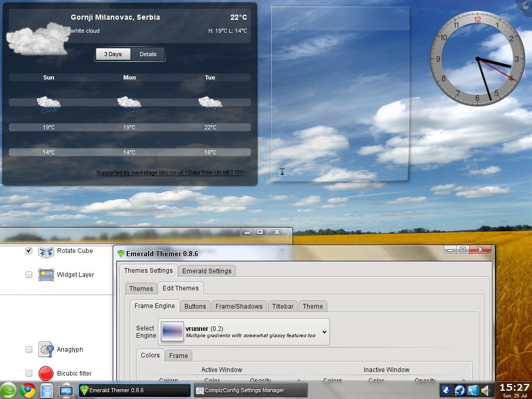The width and height of the screenshot is (532, 399).
Task: Select 3 Days in weather widget
Action: point(113,54)
